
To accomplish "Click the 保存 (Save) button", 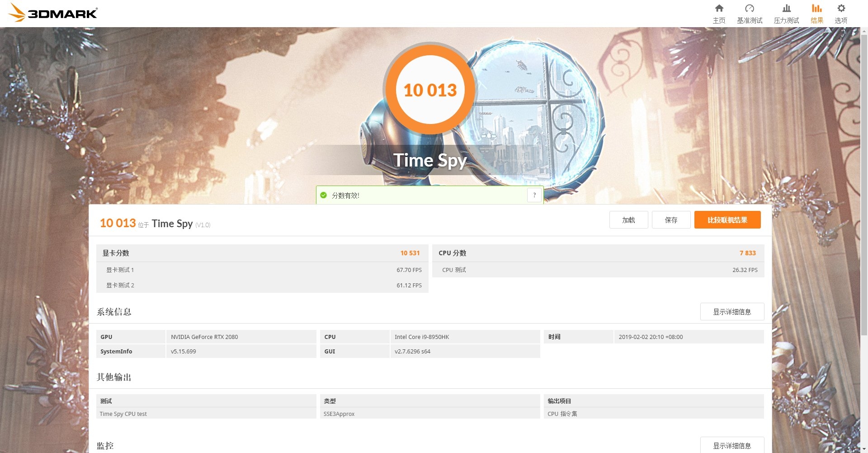I will [671, 220].
